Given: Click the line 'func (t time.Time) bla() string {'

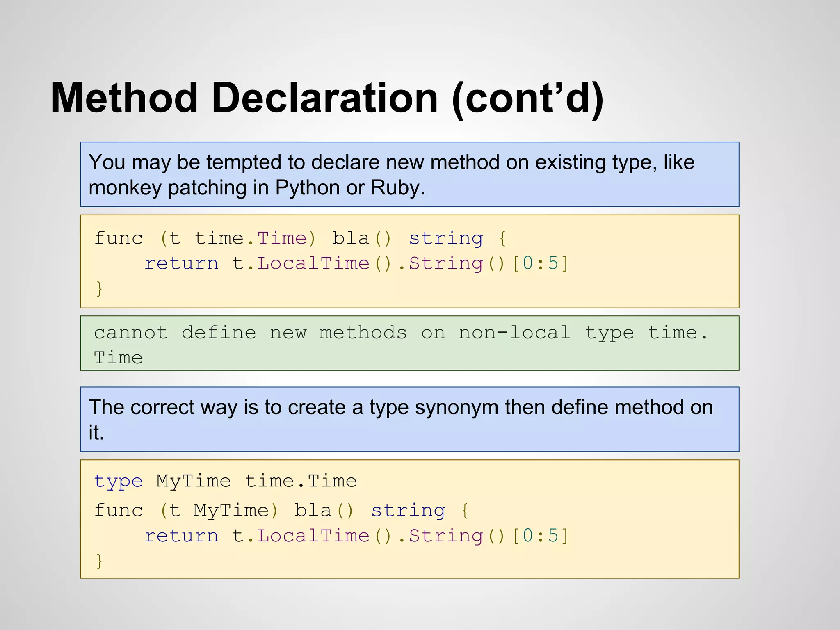Looking at the screenshot, I should coord(301,238).
